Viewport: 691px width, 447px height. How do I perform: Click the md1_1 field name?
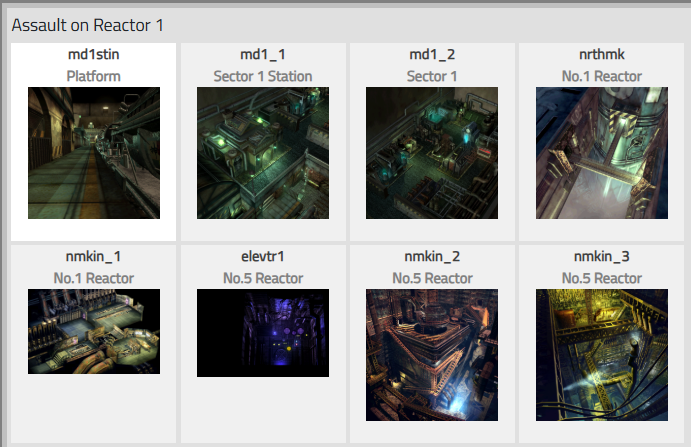point(263,55)
